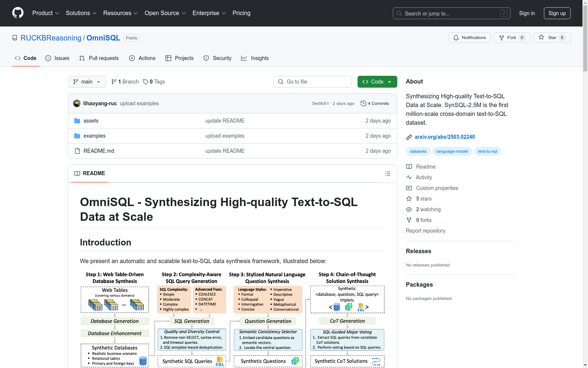
Task: Click the commit history clock icon
Action: [x=363, y=103]
